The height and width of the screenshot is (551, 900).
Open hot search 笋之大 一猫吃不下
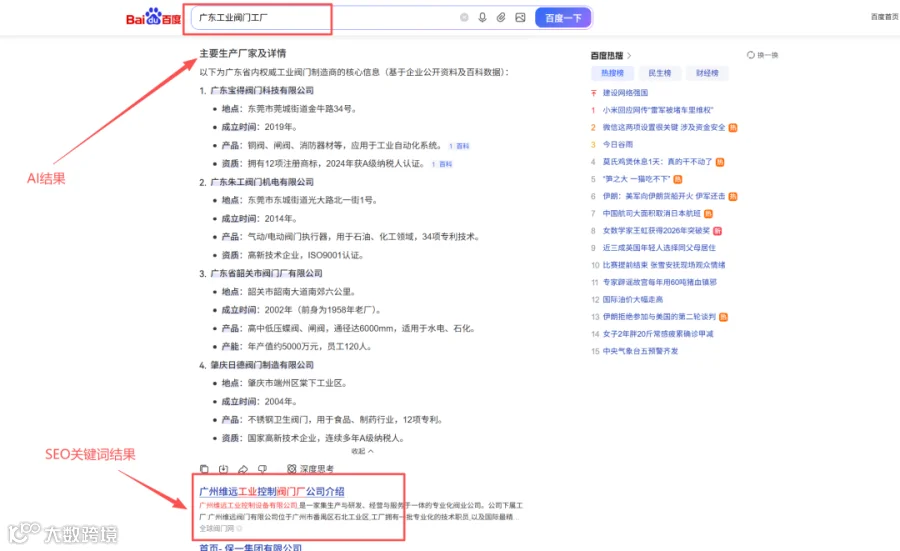[x=636, y=179]
